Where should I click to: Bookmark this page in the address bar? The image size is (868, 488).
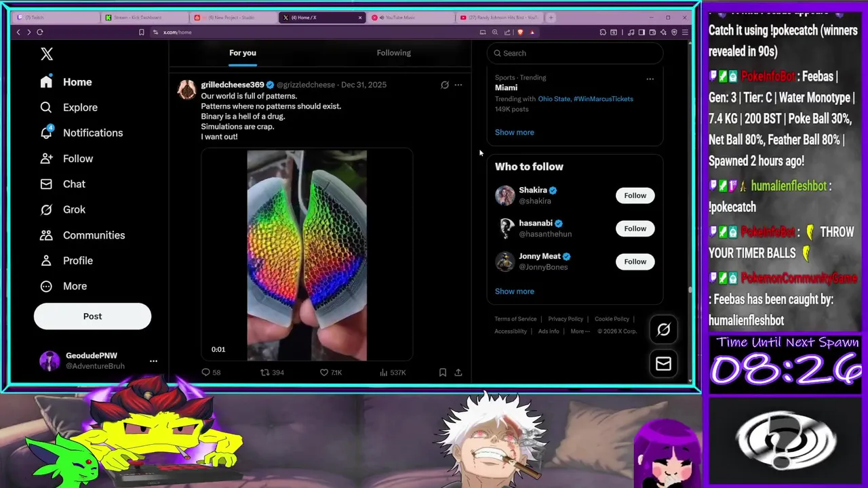coord(141,32)
